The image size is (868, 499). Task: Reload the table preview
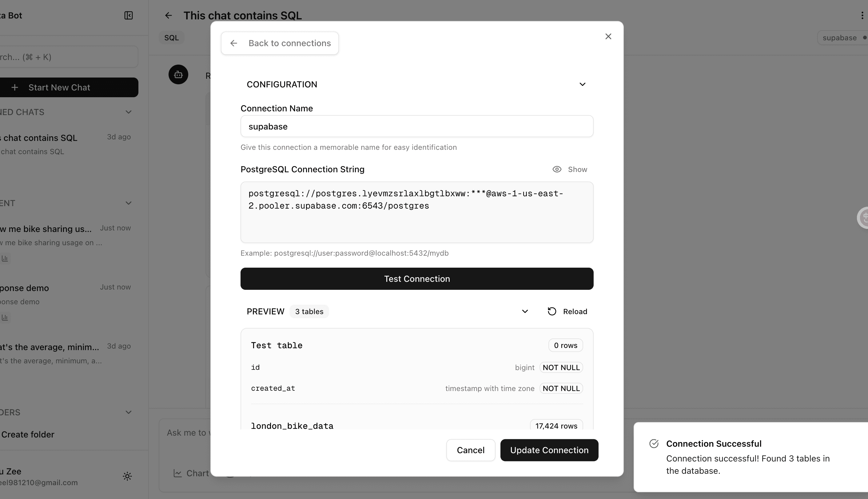click(567, 311)
